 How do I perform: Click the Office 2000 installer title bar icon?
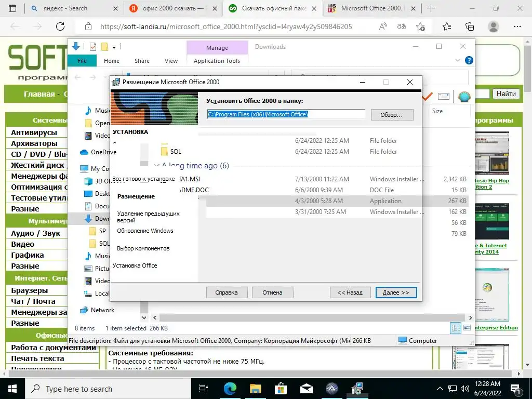[116, 82]
